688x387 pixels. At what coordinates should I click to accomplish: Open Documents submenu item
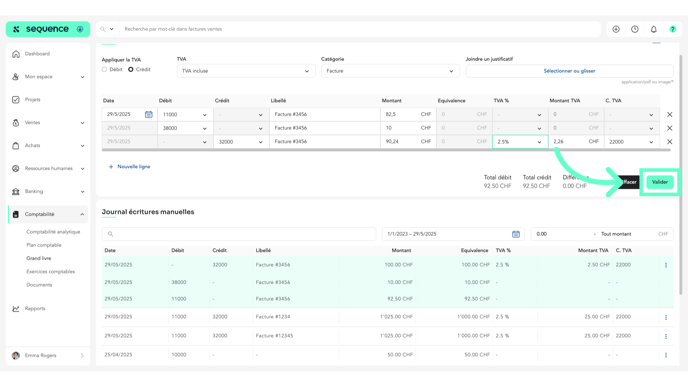pos(39,285)
